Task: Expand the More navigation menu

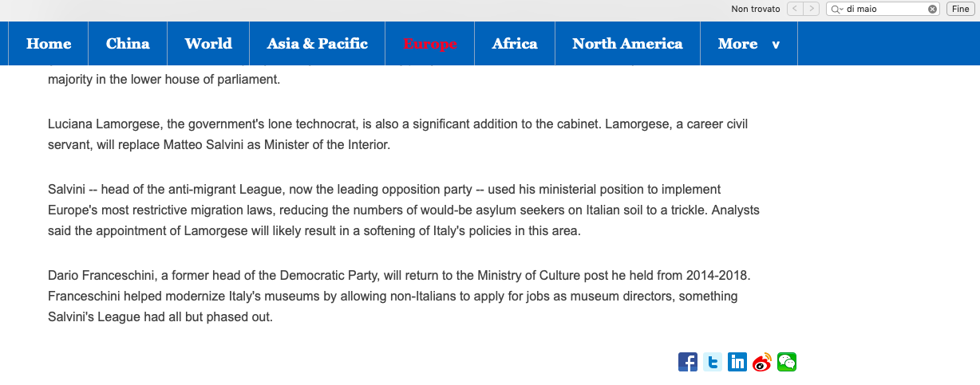Action: 749,44
